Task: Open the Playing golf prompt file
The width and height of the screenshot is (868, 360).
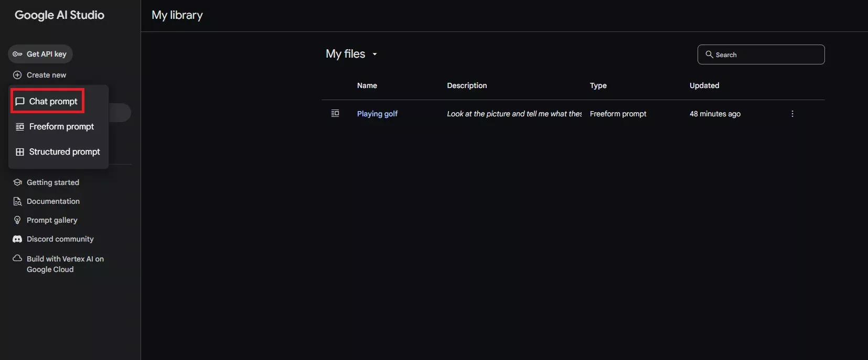Action: [x=377, y=114]
